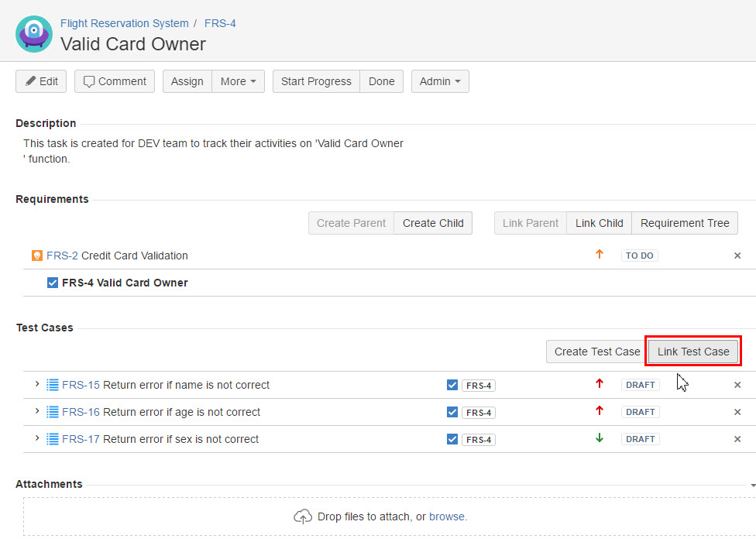Click the FRS-15 test case list icon

(x=53, y=385)
